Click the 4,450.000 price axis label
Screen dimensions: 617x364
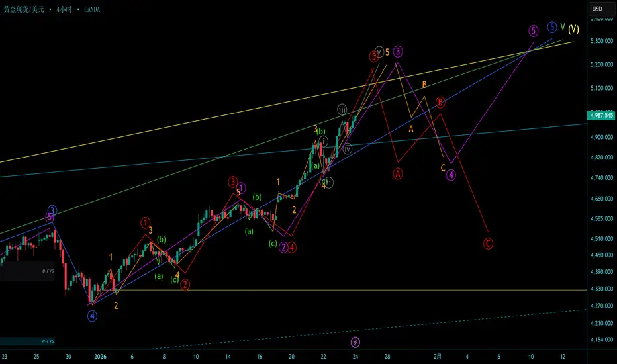click(602, 255)
